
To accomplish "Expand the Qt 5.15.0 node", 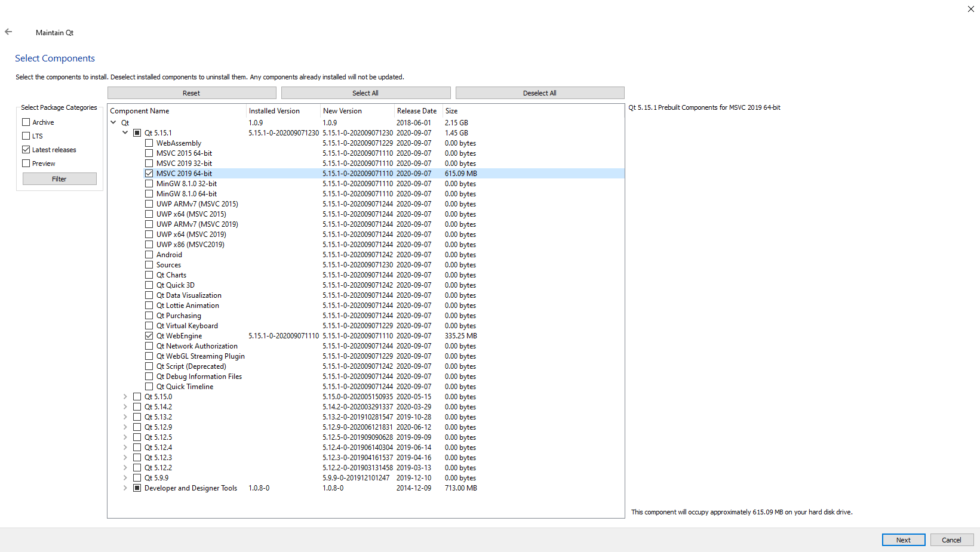I will click(125, 396).
